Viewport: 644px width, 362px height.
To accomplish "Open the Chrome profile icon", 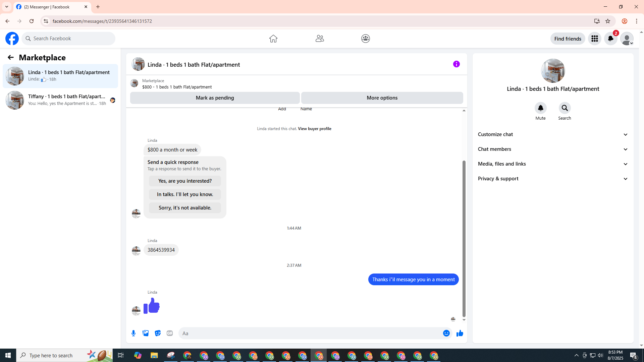I will (x=625, y=21).
